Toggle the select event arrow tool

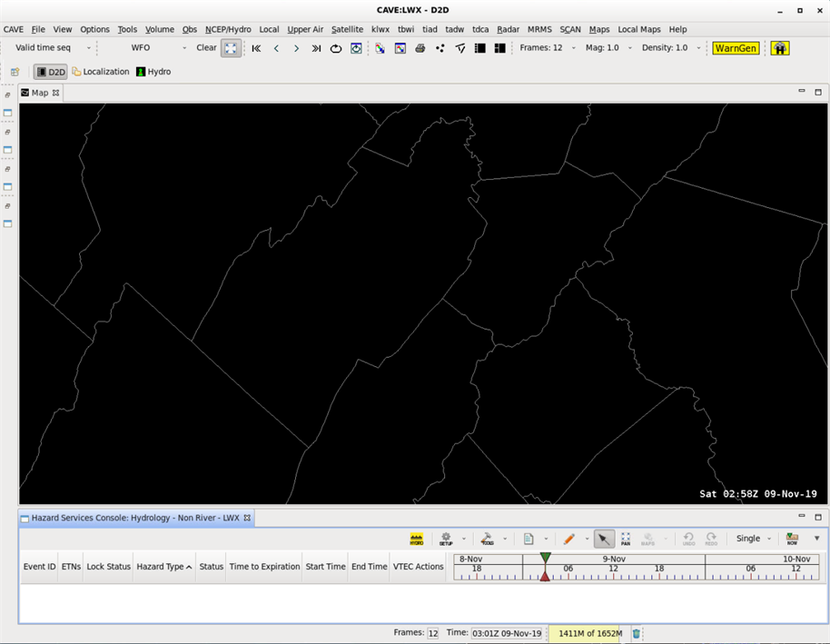(604, 540)
